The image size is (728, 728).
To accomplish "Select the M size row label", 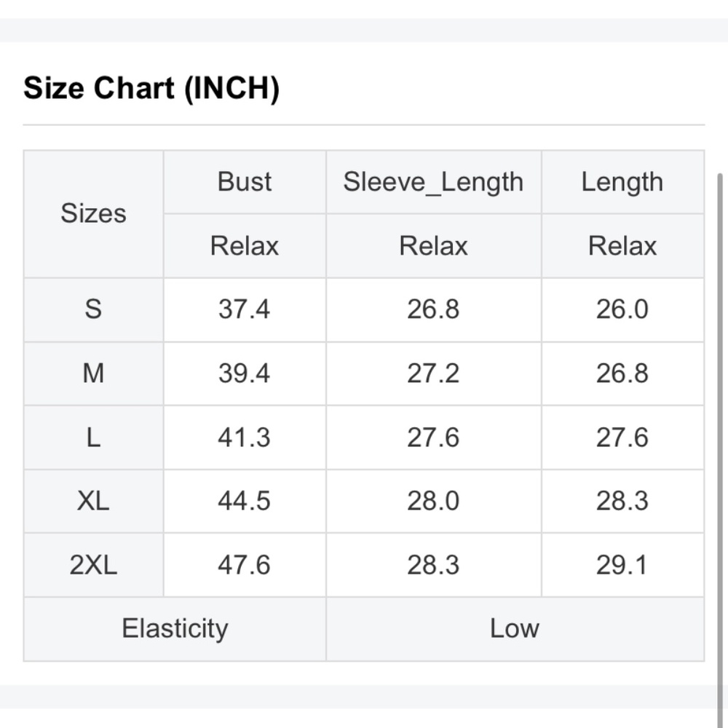I will [x=93, y=373].
